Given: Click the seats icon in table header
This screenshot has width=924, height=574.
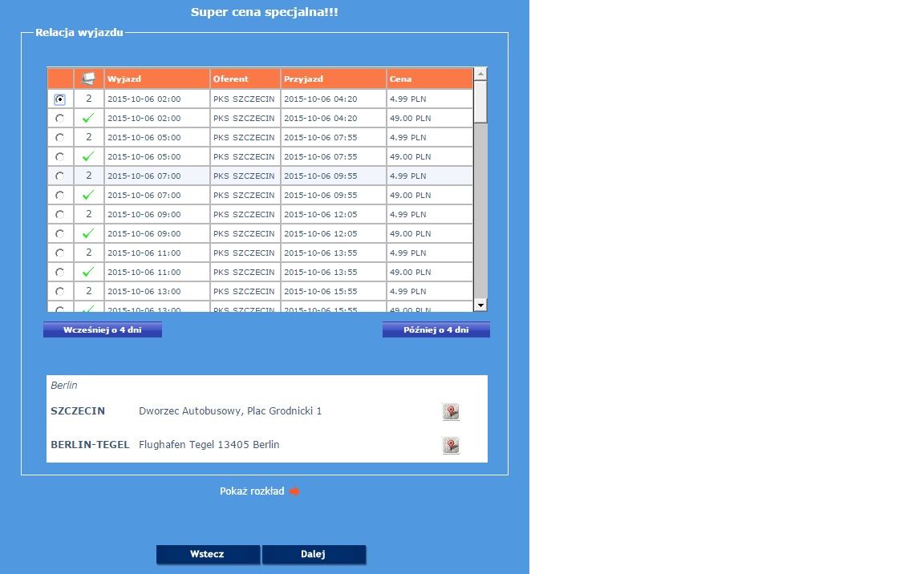Looking at the screenshot, I should tap(88, 79).
